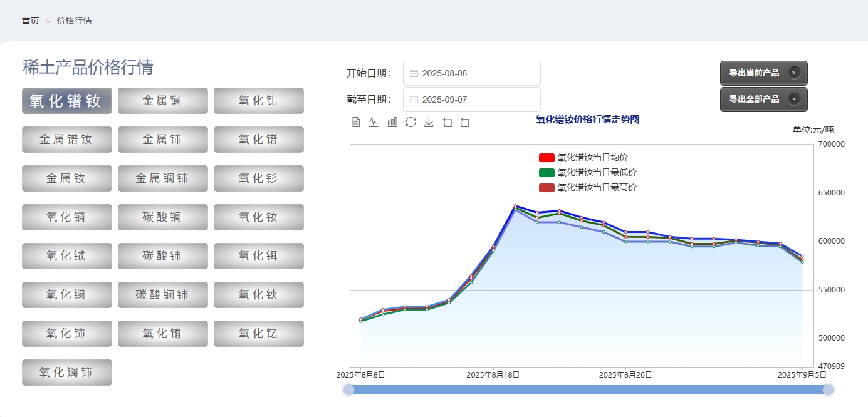Select 氧化钐 product button

(259, 178)
